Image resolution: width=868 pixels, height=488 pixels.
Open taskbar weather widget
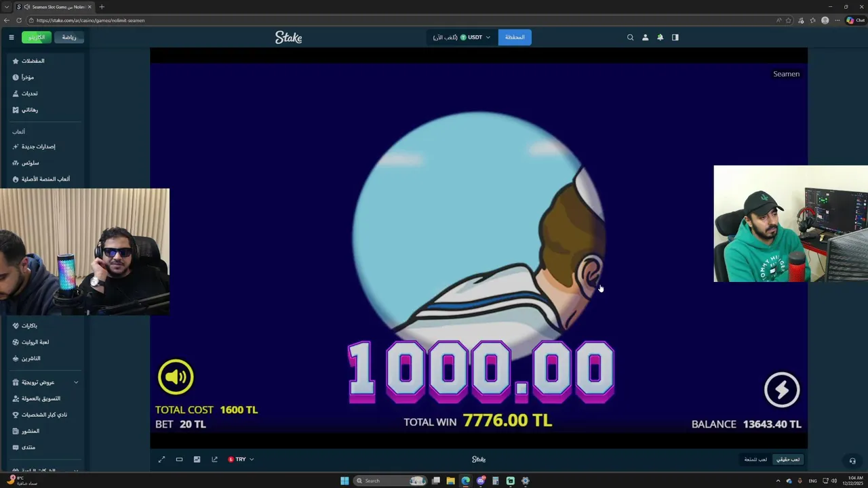pos(22,481)
